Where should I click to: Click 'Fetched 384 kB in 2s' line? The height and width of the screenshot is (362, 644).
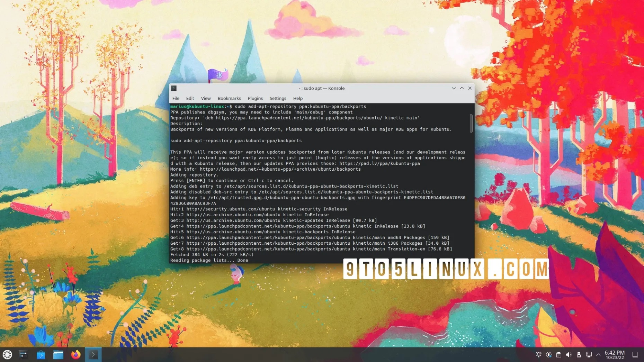coord(212,255)
